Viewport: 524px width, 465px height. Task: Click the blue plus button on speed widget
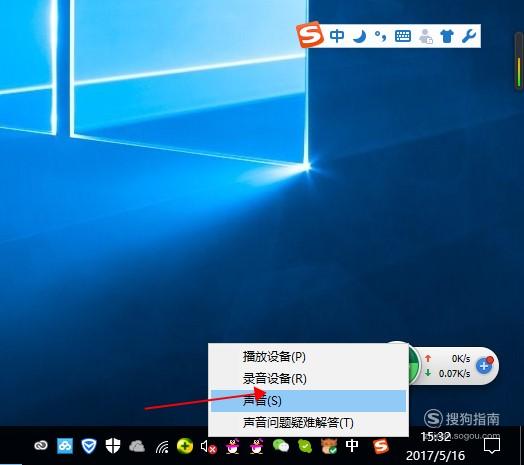click(x=484, y=365)
